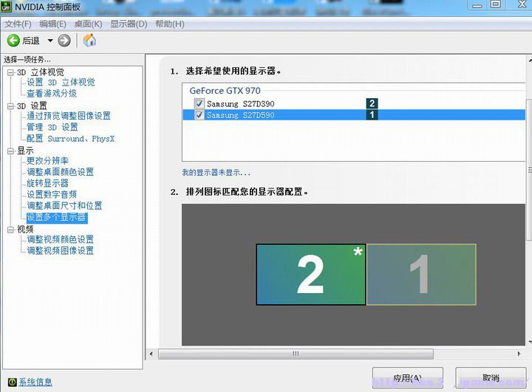Collapse the 显示 tree node
532x392 pixels.
coord(11,151)
